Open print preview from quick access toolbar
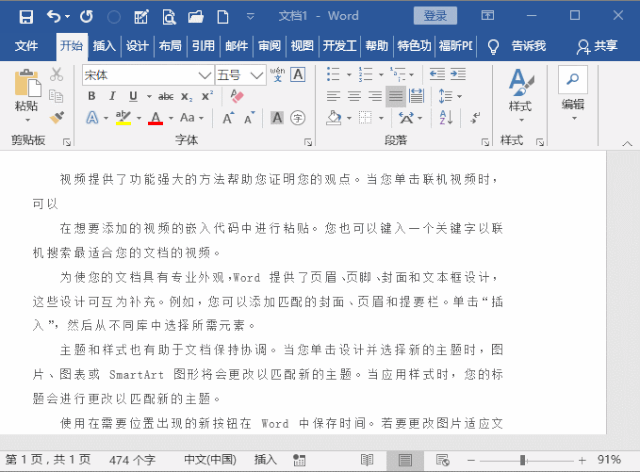The width and height of the screenshot is (640, 472). click(169, 17)
